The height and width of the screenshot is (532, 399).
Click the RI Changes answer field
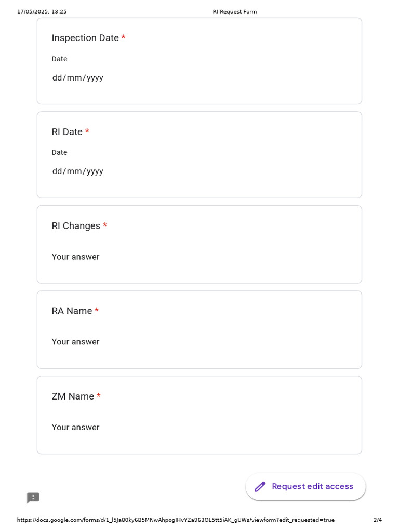76,257
